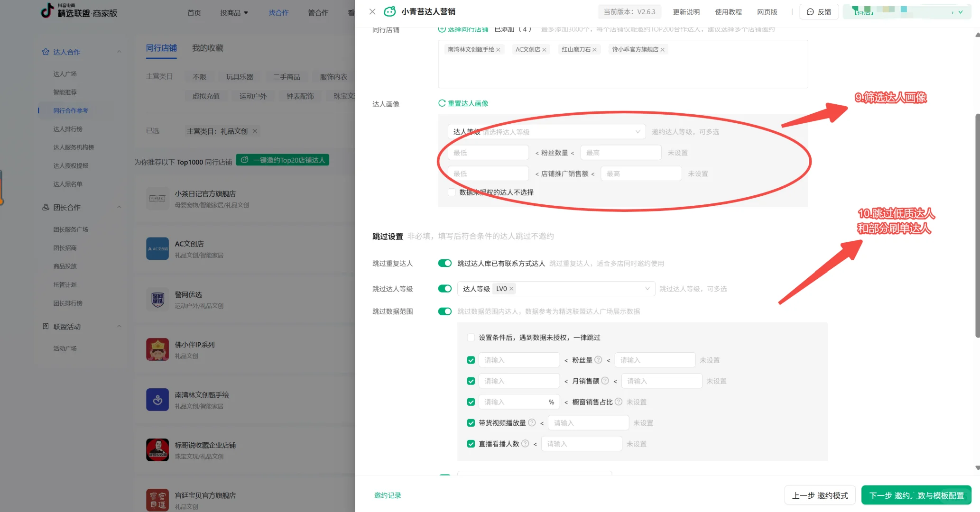Screen dimensions: 980x512
Task: Click the 团长合作 section icon in the sidebar
Action: click(46, 207)
